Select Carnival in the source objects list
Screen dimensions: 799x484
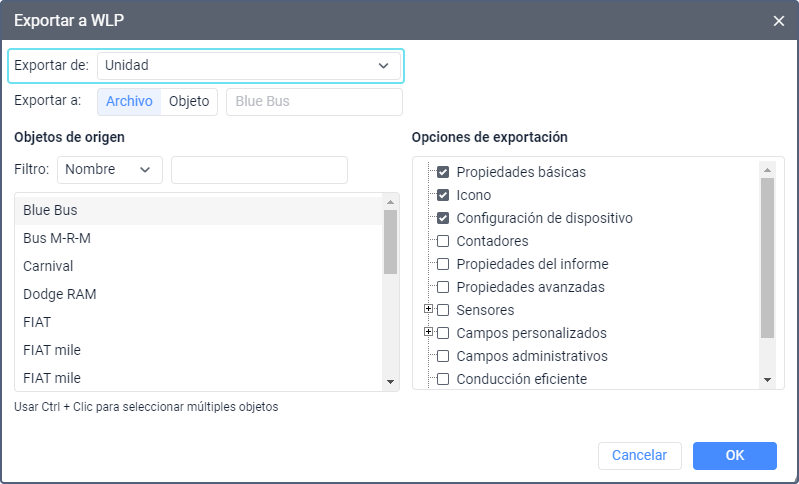pos(48,266)
